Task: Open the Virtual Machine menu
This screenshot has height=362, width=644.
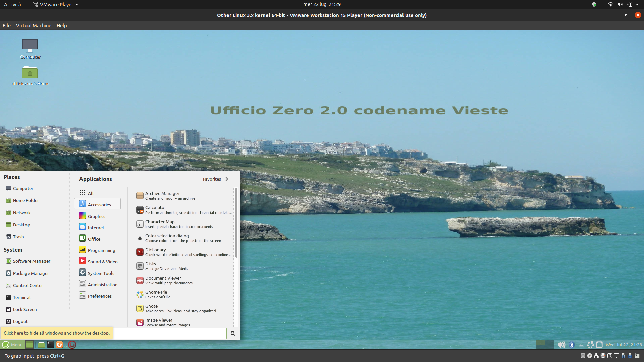Action: point(34,25)
